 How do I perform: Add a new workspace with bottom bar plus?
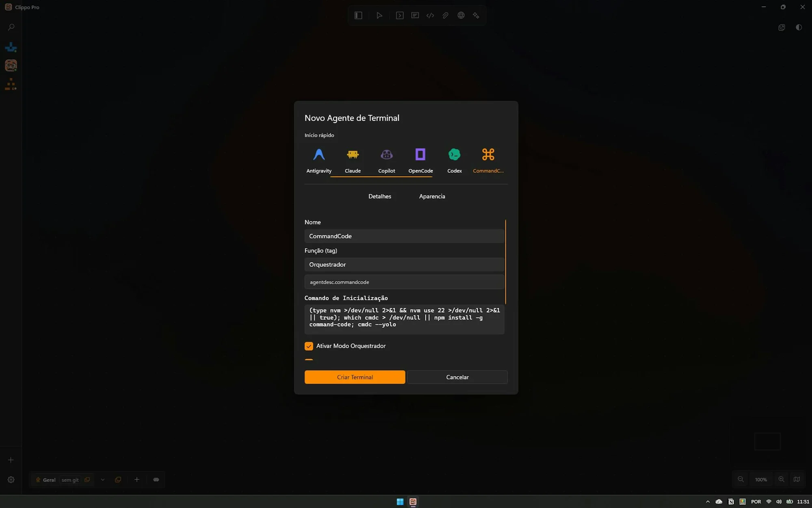click(x=137, y=480)
